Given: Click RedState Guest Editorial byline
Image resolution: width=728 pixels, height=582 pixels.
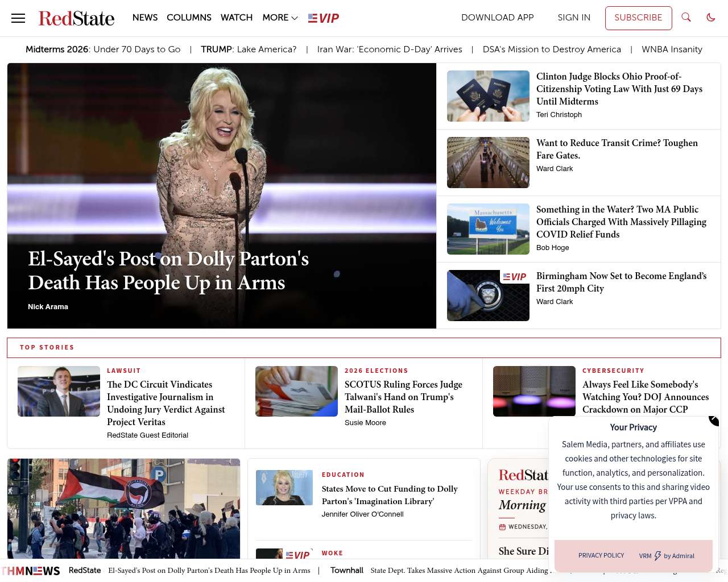Looking at the screenshot, I should [x=147, y=435].
